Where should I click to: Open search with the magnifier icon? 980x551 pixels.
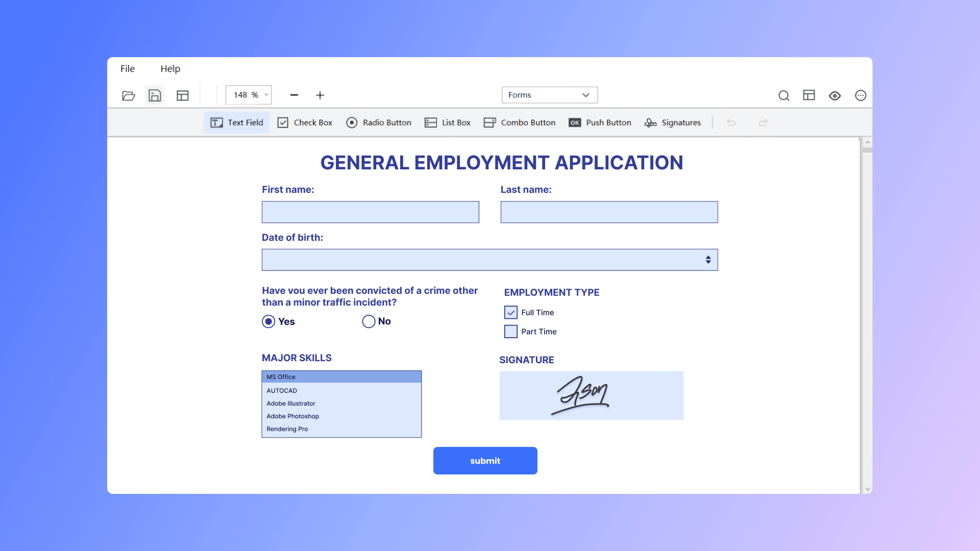pos(784,95)
